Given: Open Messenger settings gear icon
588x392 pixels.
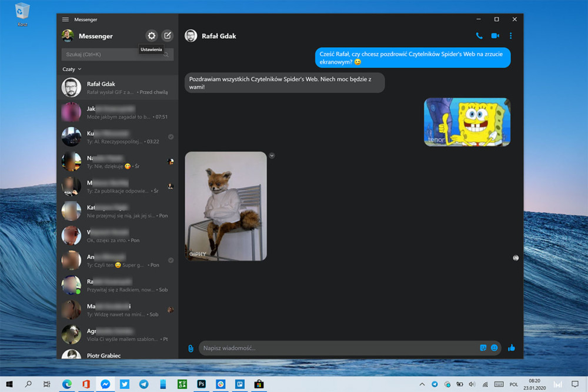Looking at the screenshot, I should tap(152, 36).
